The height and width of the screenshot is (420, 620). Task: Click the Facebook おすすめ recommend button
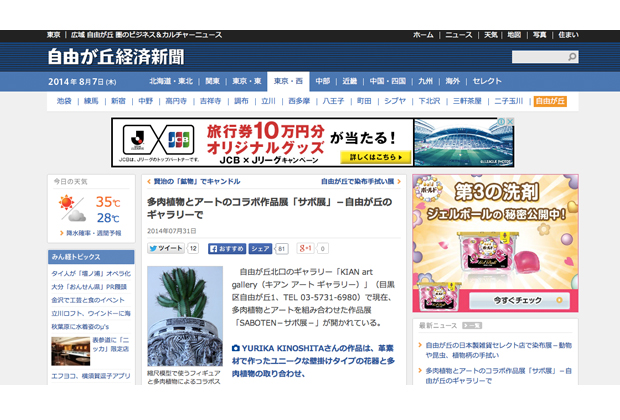coord(227,248)
